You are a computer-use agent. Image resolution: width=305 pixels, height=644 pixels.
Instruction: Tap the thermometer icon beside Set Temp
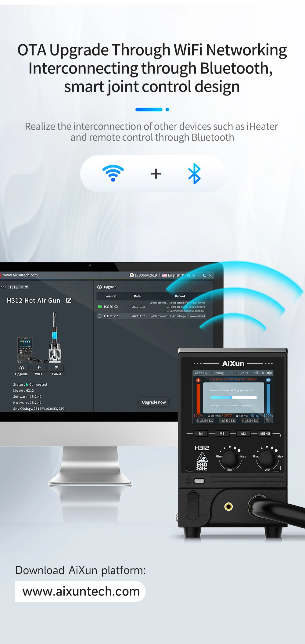coord(209,416)
